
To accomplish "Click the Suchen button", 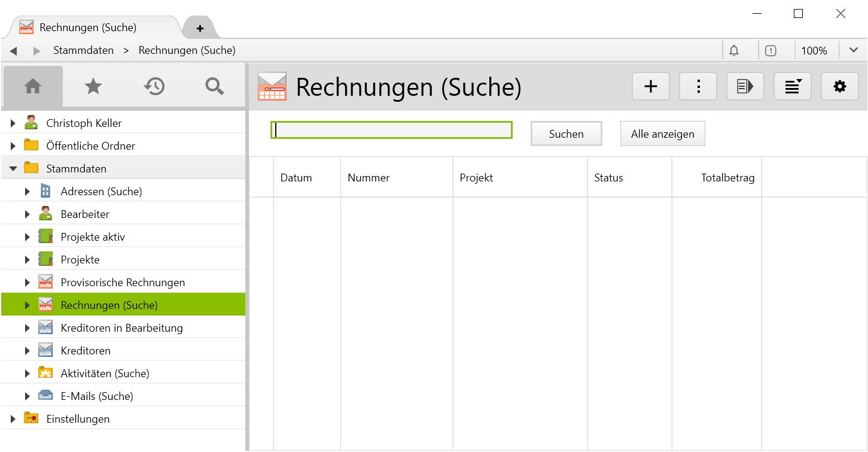I will pos(566,134).
